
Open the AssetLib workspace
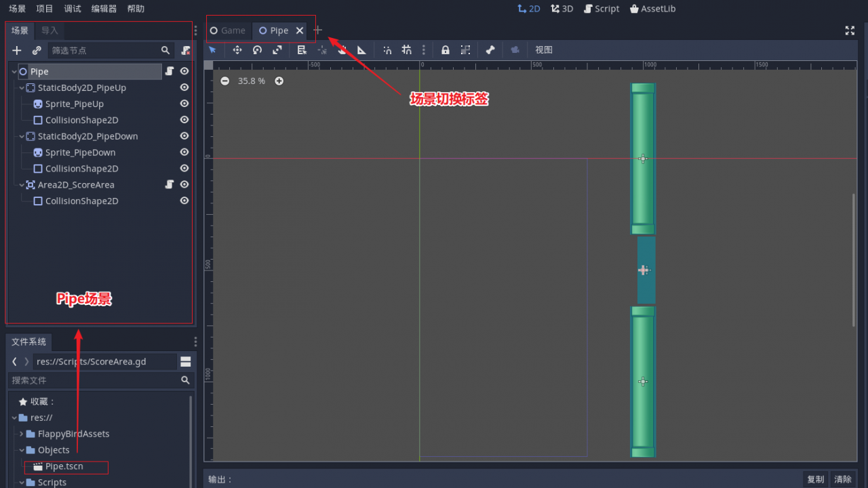click(652, 9)
